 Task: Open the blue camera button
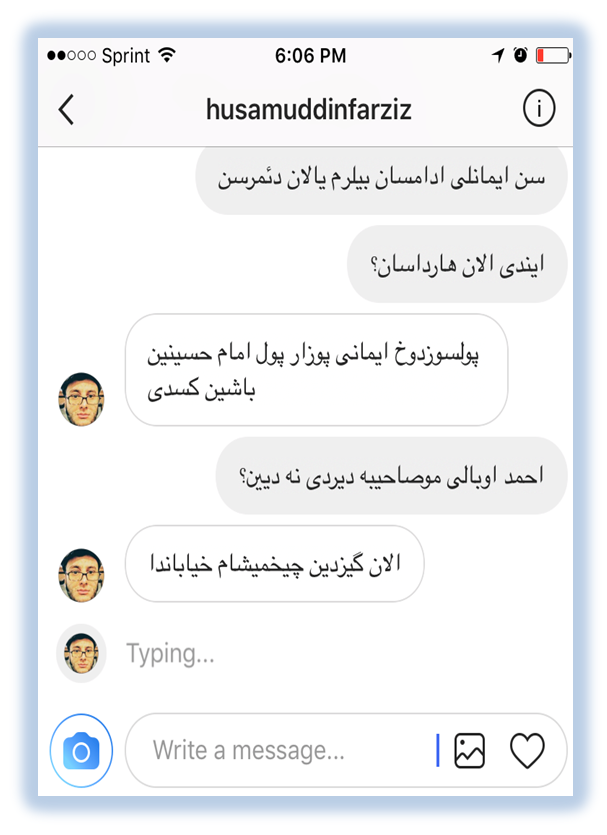pyautogui.click(x=81, y=750)
